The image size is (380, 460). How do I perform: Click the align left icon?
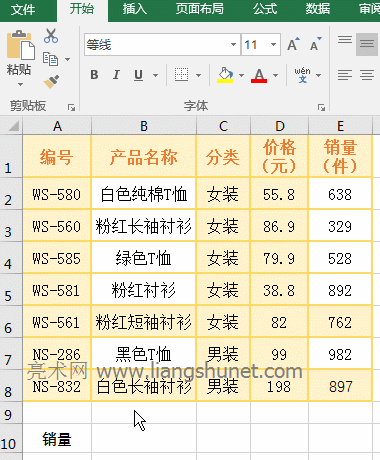pyautogui.click(x=345, y=75)
